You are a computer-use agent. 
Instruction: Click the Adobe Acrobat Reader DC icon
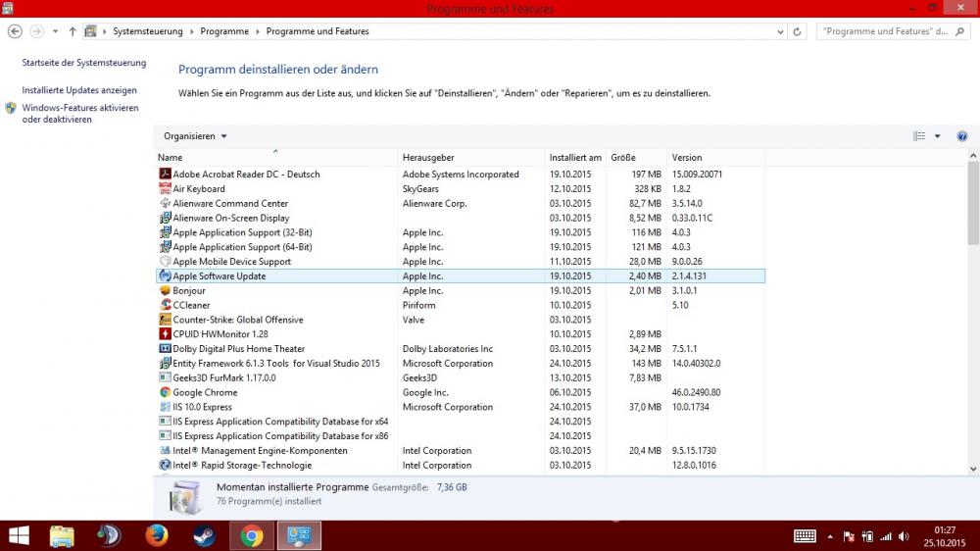(x=165, y=175)
